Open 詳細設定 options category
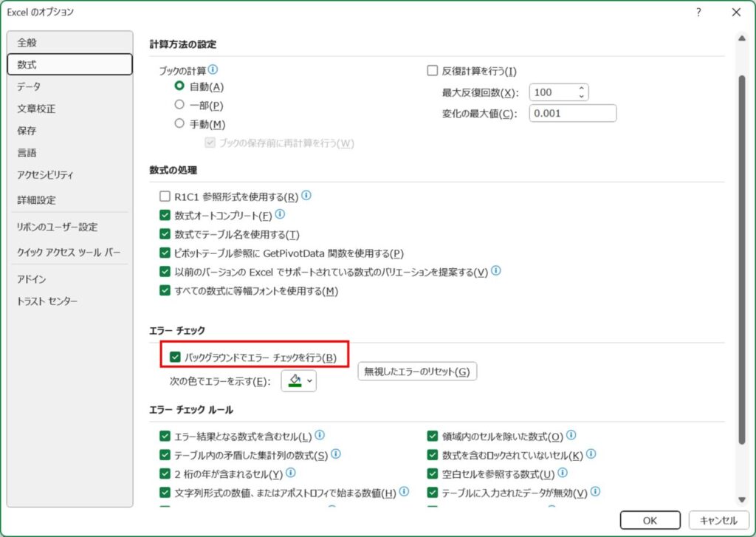This screenshot has width=756, height=537. (70, 199)
